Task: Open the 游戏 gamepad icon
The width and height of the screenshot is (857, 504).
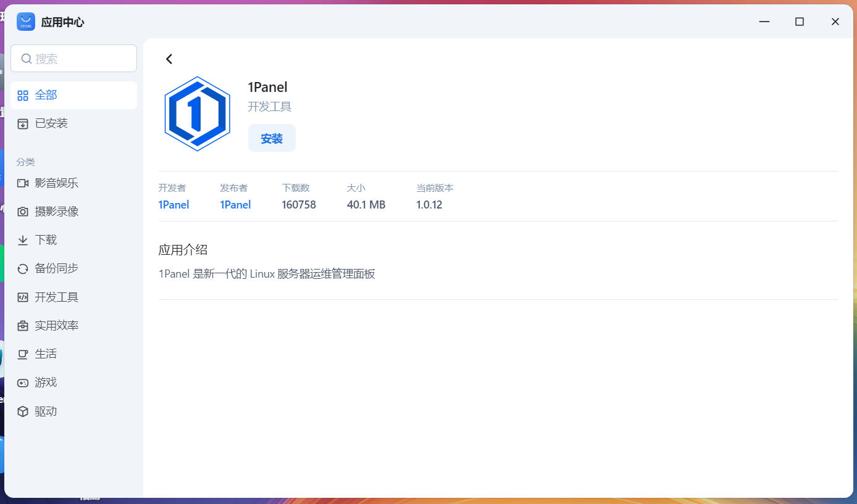Action: coord(23,382)
